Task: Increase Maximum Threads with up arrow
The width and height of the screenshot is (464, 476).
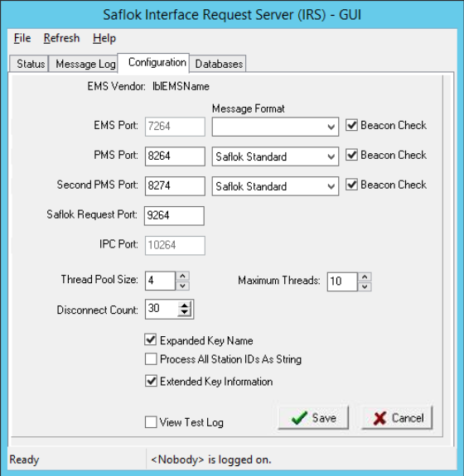Action: 365,276
